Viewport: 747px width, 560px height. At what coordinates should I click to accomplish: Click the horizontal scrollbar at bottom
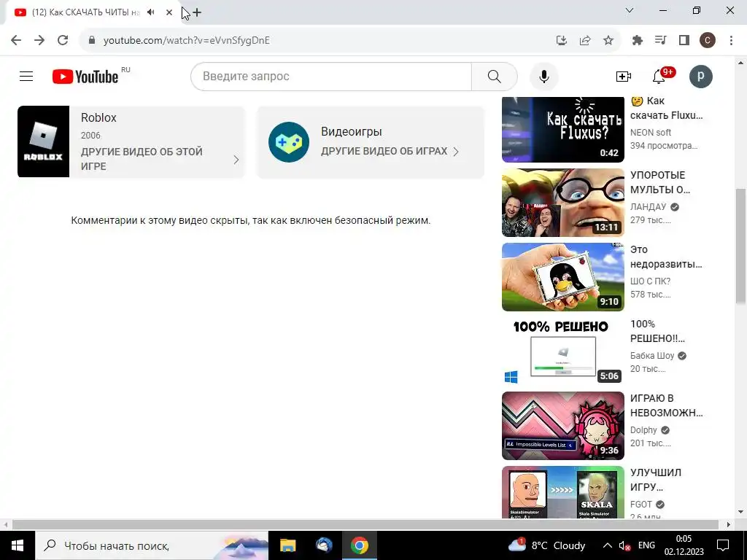pyautogui.click(x=365, y=524)
